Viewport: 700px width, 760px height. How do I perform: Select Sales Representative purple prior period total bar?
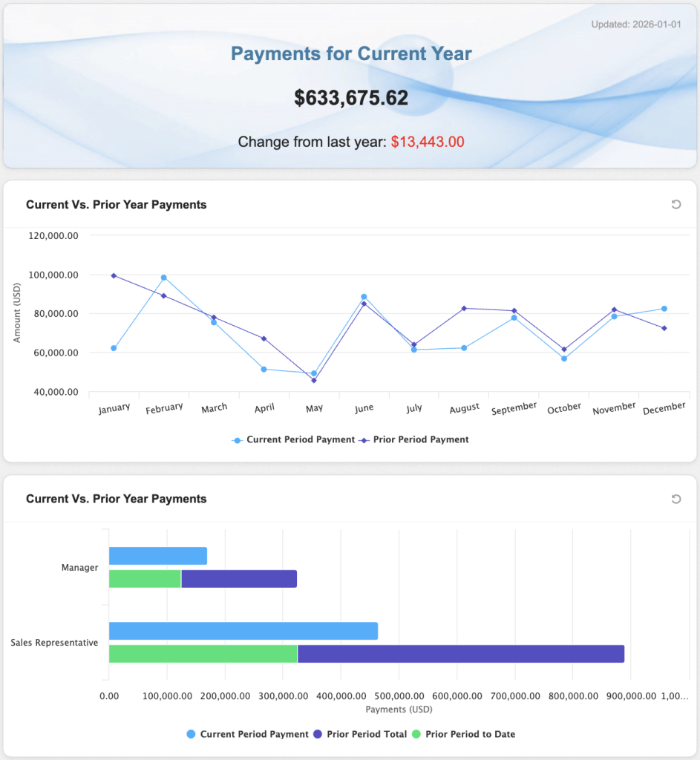click(x=460, y=654)
